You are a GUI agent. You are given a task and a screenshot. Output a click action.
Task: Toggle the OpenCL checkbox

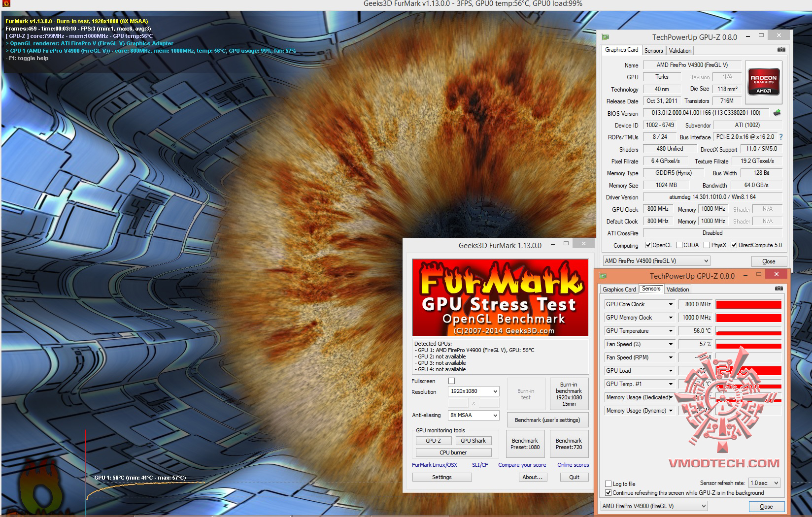[x=648, y=245]
